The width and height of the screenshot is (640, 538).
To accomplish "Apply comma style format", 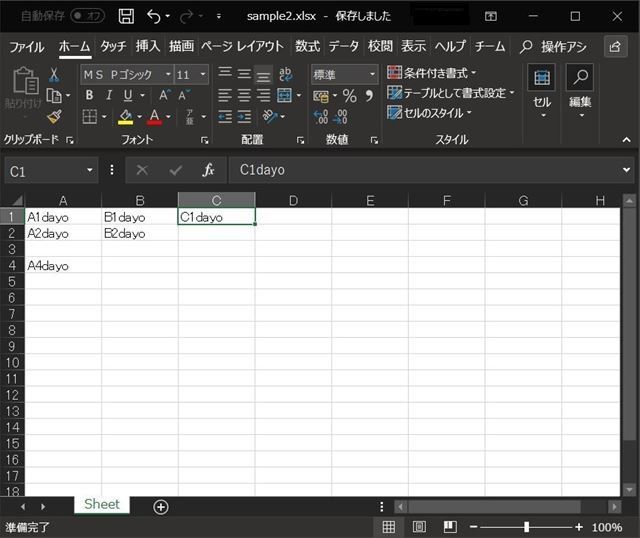I will (x=369, y=96).
